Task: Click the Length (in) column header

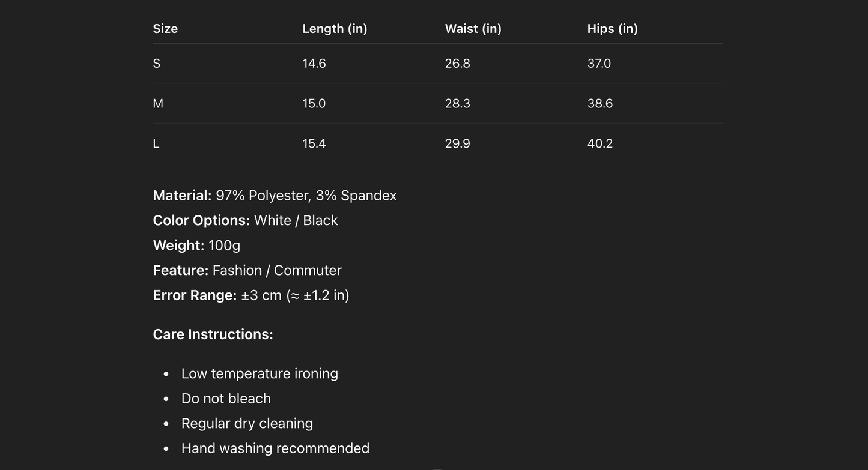Action: (335, 29)
